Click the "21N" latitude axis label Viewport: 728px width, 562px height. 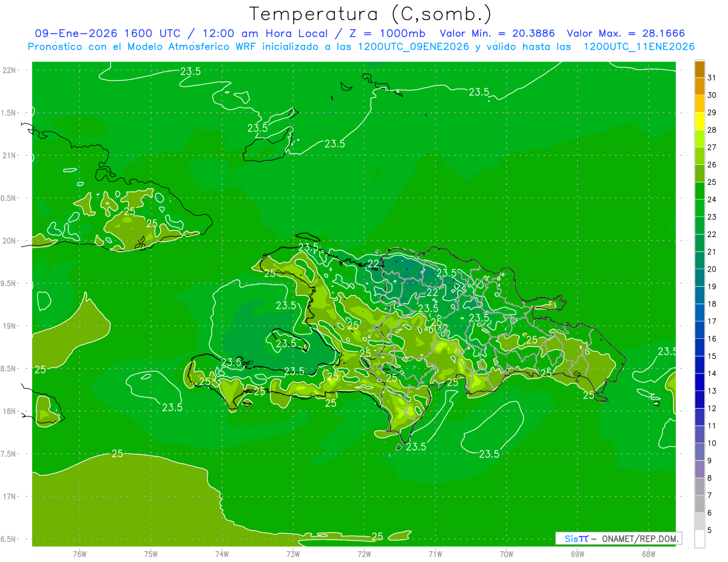tap(10, 156)
